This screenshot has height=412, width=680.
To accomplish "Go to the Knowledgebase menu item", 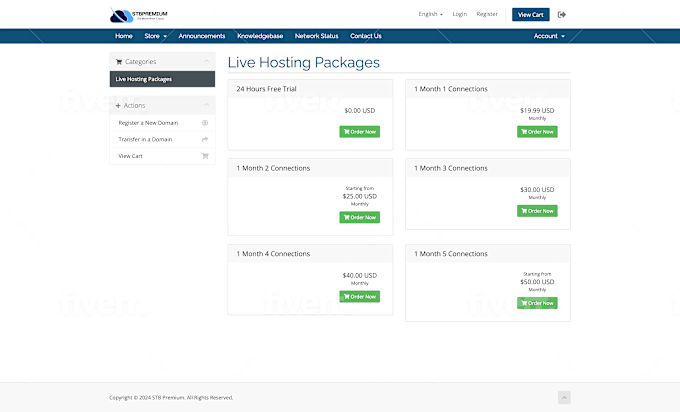I will click(260, 36).
